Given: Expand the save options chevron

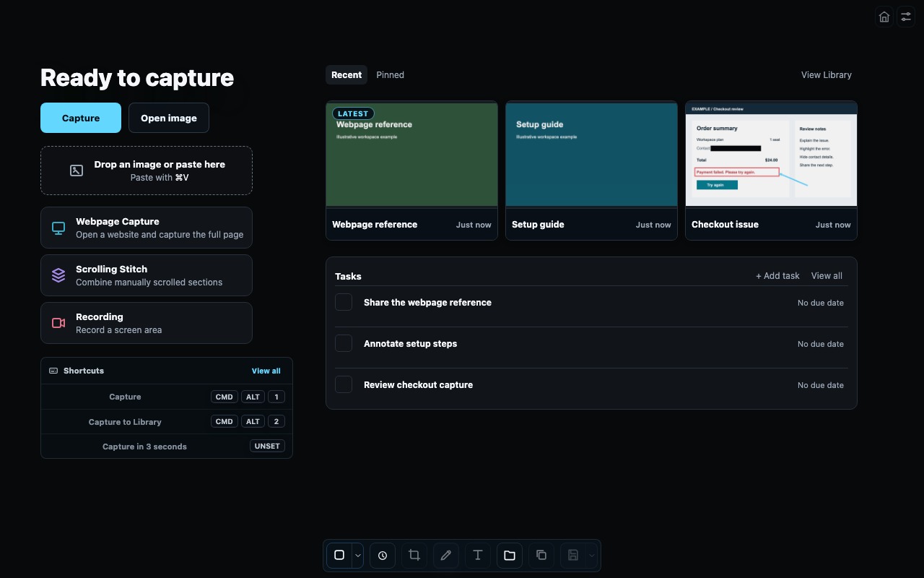Looking at the screenshot, I should 592,555.
